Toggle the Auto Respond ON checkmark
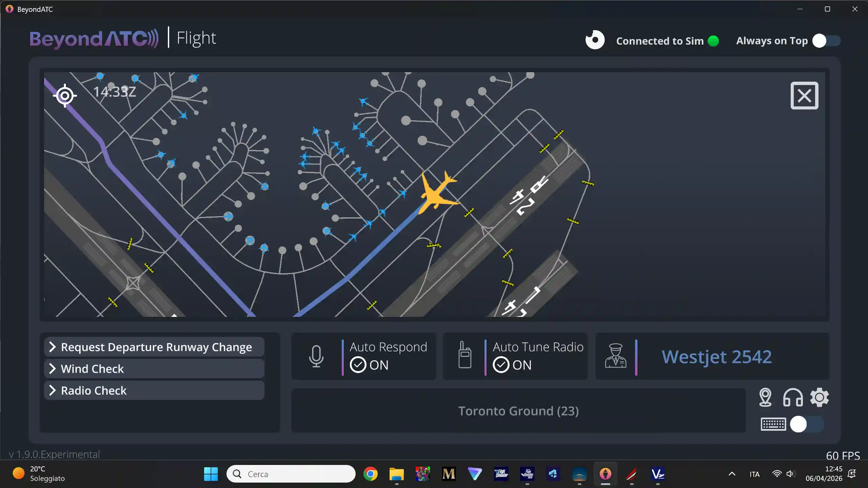 [358, 365]
